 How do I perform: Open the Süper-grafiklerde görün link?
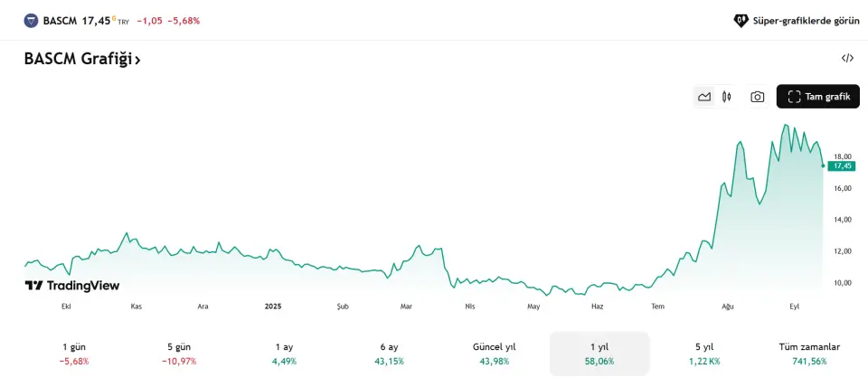click(806, 20)
